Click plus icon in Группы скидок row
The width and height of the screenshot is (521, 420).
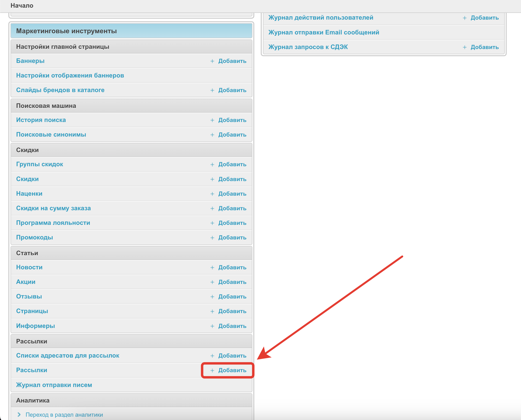[x=212, y=165]
